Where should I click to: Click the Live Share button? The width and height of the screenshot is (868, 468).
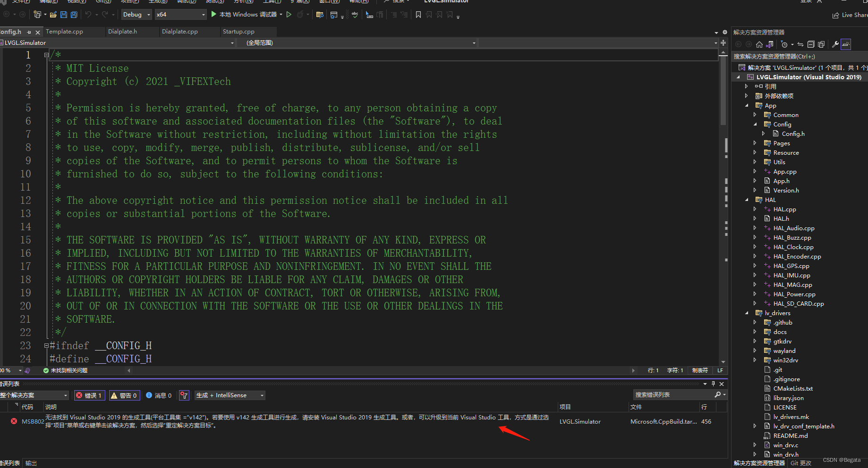[849, 15]
